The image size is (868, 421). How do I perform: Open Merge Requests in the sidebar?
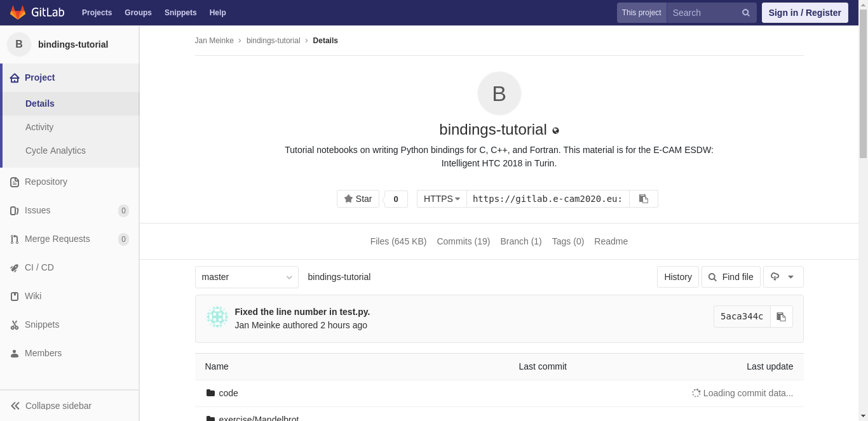pos(57,239)
